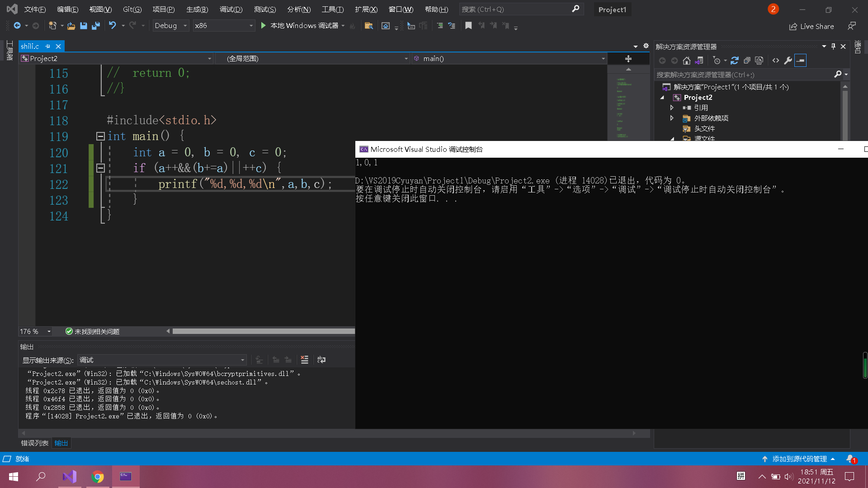
Task: Click the Start Debugging run button
Action: coord(264,25)
